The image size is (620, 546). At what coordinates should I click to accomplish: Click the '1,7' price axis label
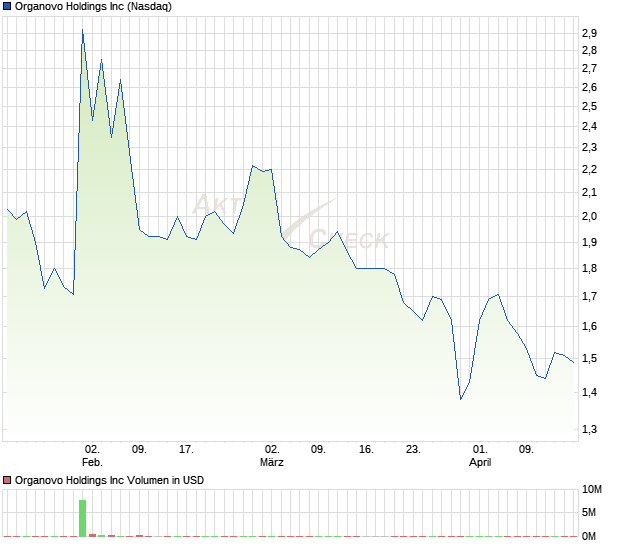pyautogui.click(x=589, y=297)
